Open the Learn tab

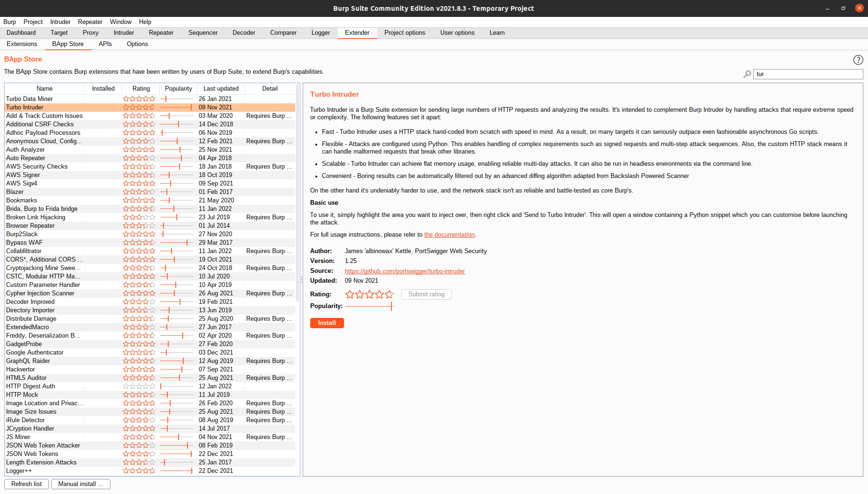coord(497,33)
